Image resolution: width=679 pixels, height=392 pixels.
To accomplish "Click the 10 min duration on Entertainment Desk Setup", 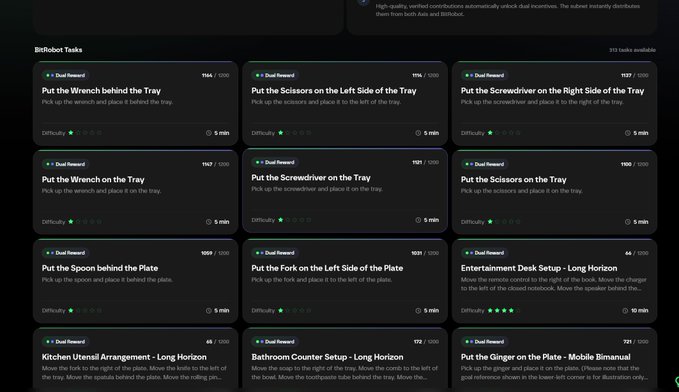I will point(640,311).
